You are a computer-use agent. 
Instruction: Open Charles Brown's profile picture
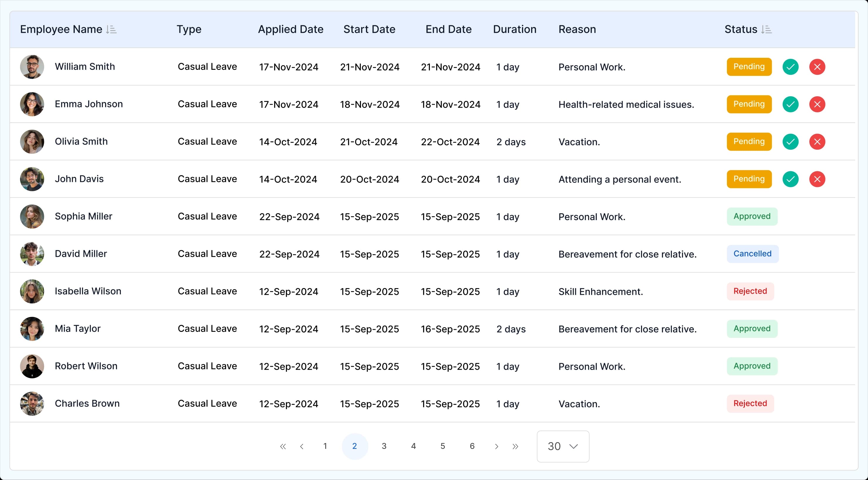click(x=31, y=403)
